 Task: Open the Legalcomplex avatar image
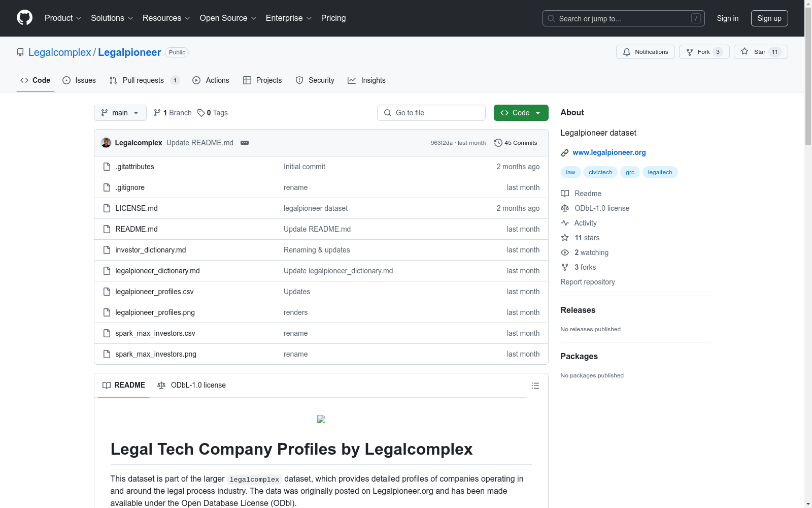pos(106,143)
